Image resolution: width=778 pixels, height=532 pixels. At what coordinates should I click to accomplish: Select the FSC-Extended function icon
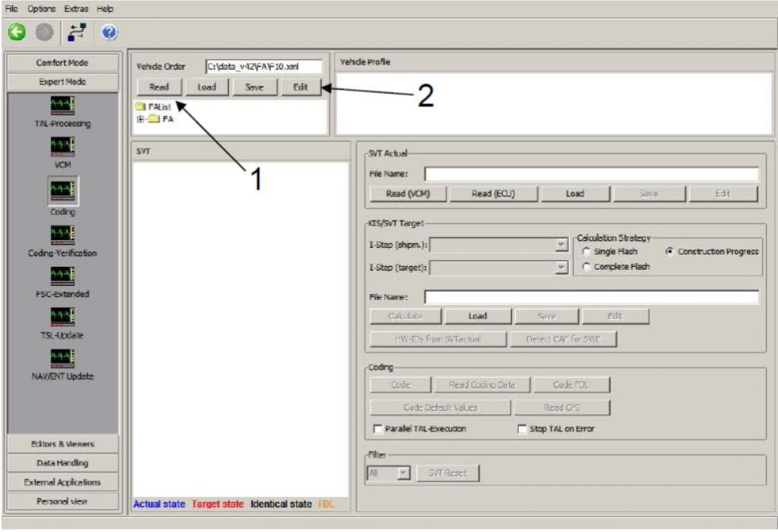coord(63,275)
